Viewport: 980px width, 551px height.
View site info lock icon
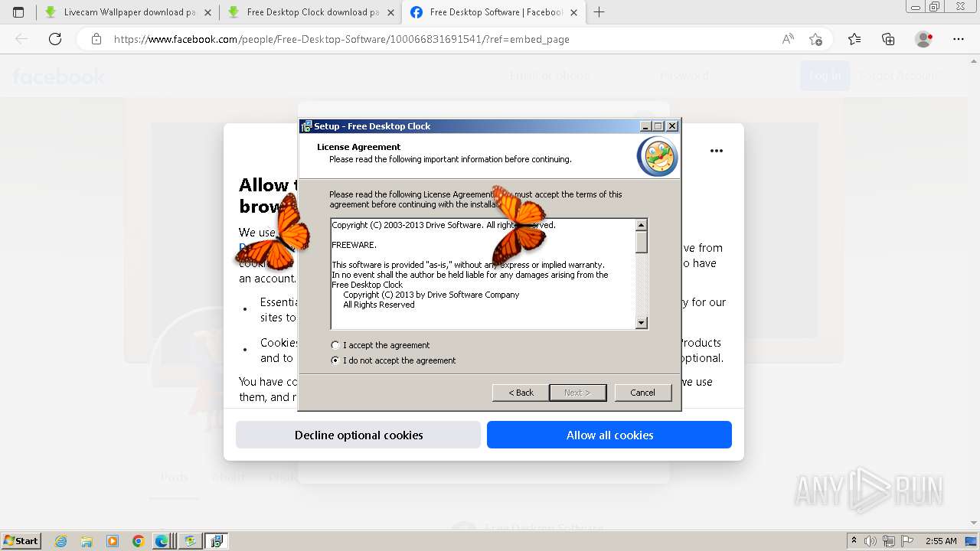(96, 39)
